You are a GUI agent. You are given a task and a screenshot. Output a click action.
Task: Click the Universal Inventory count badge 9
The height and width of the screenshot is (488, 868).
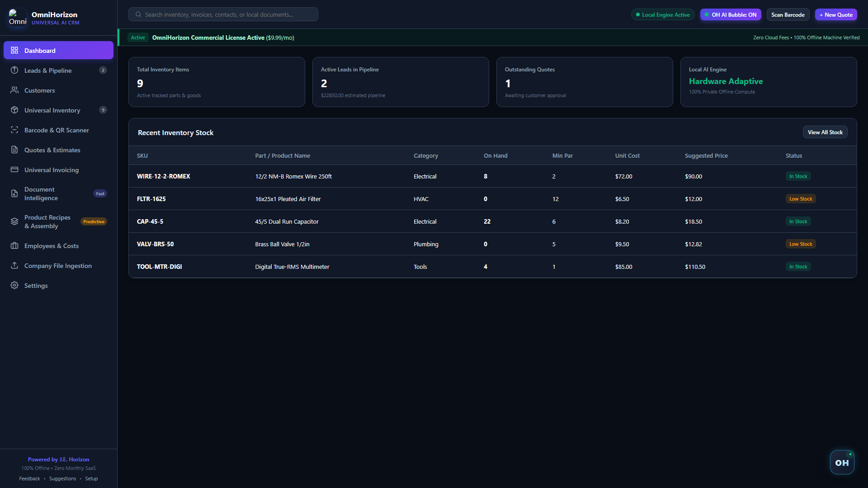click(x=103, y=110)
